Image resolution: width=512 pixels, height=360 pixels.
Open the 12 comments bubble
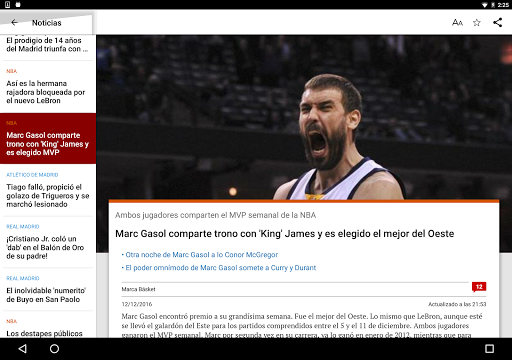click(479, 287)
